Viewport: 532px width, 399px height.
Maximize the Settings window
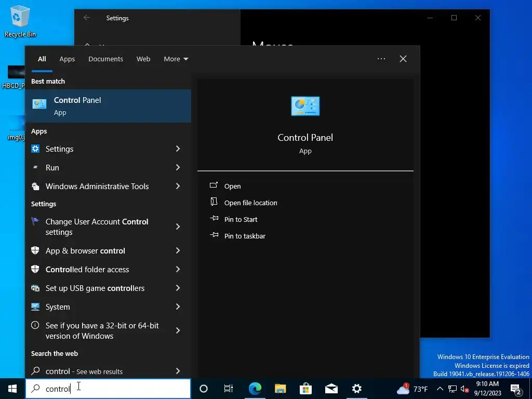[454, 18]
